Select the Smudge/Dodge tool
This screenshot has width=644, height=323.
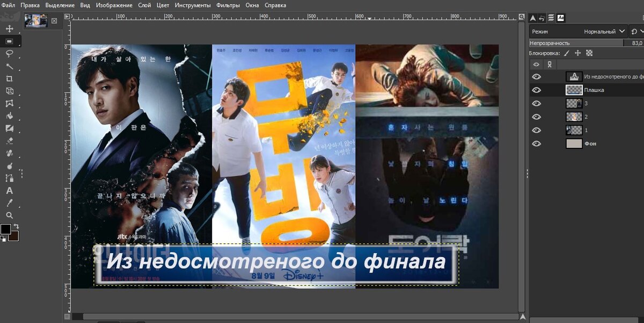click(9, 166)
